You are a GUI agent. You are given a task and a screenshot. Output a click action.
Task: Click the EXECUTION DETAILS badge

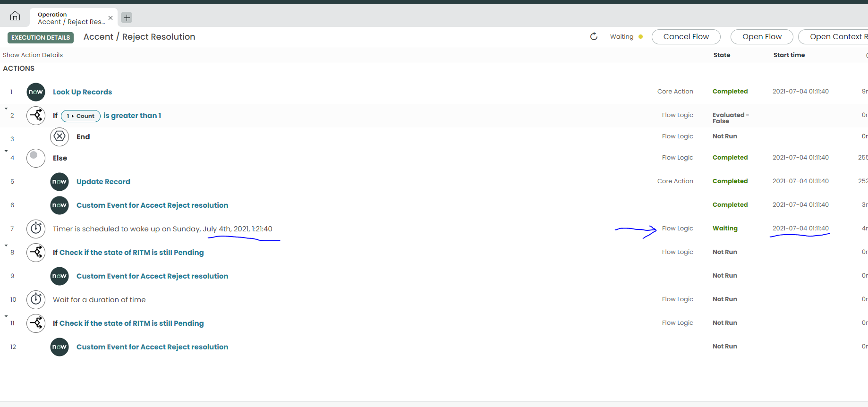pos(41,38)
